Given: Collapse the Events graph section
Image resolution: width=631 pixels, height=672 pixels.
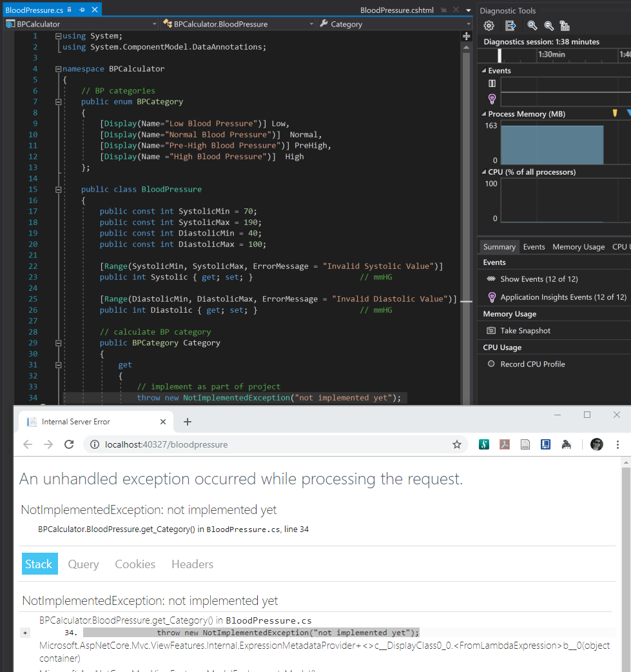Looking at the screenshot, I should point(483,70).
